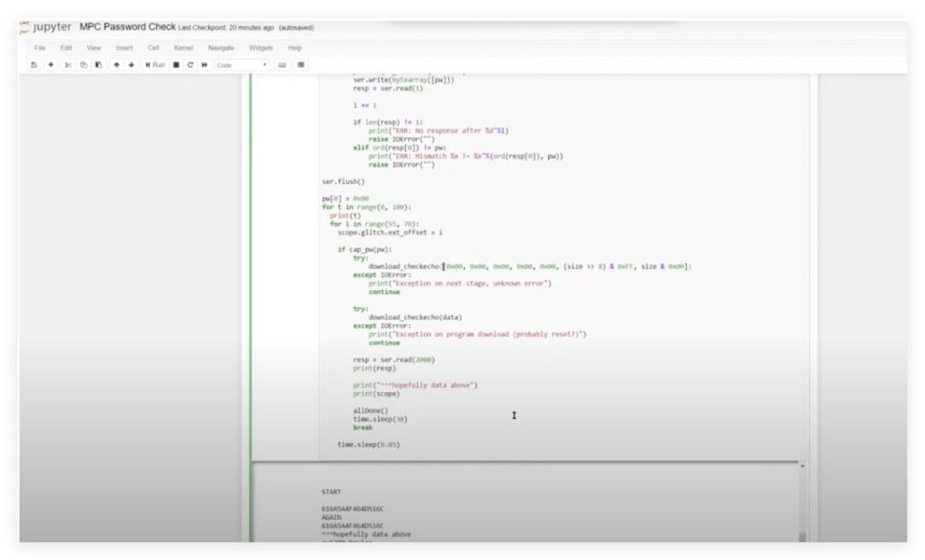Viewport: 925px width, 560px height.
Task: Open the Kernel menu
Action: tap(183, 48)
